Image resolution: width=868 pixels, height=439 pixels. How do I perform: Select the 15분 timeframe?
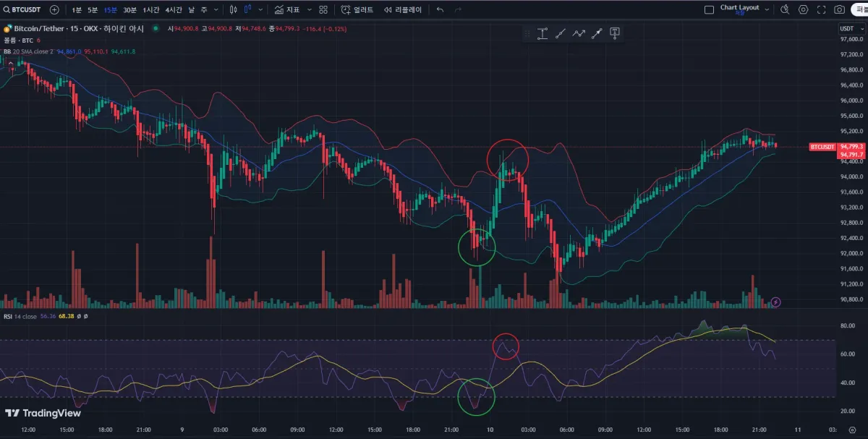point(110,10)
